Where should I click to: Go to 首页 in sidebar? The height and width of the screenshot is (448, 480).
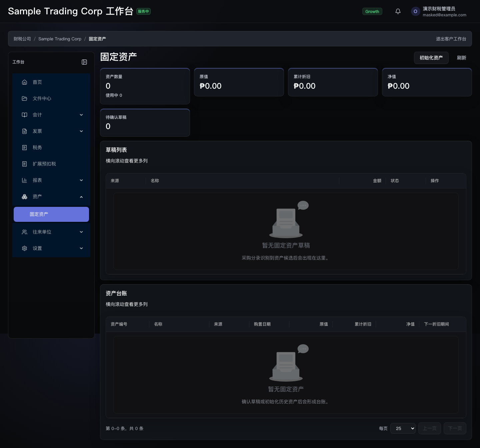51,82
